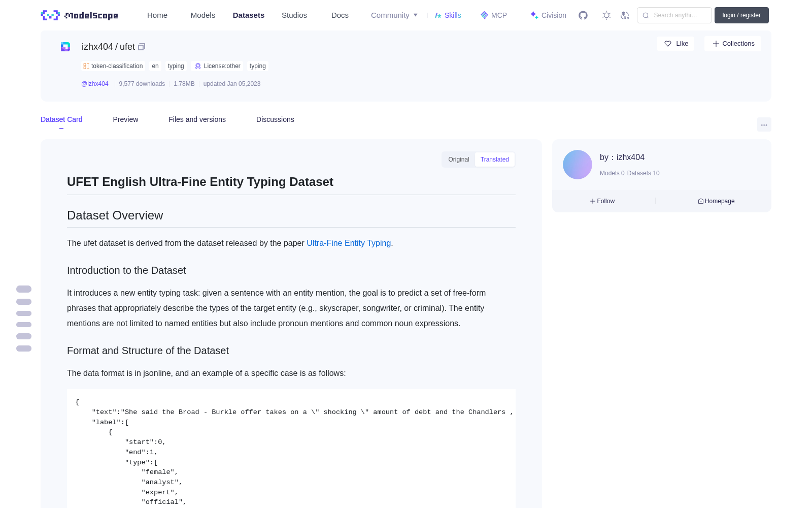
Task: Open the Datasets nav item
Action: [x=249, y=15]
